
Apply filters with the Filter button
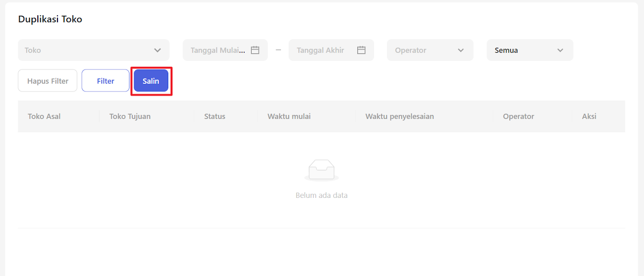coord(105,81)
